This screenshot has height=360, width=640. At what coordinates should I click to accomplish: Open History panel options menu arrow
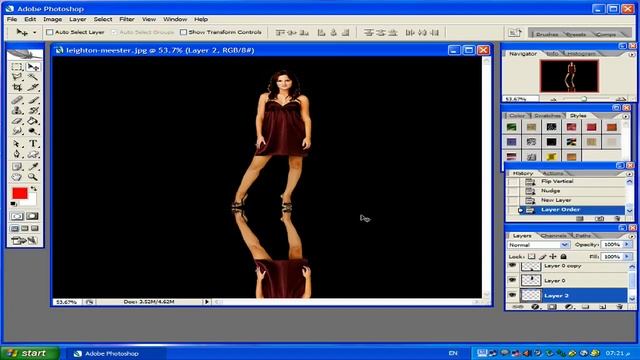tap(629, 174)
